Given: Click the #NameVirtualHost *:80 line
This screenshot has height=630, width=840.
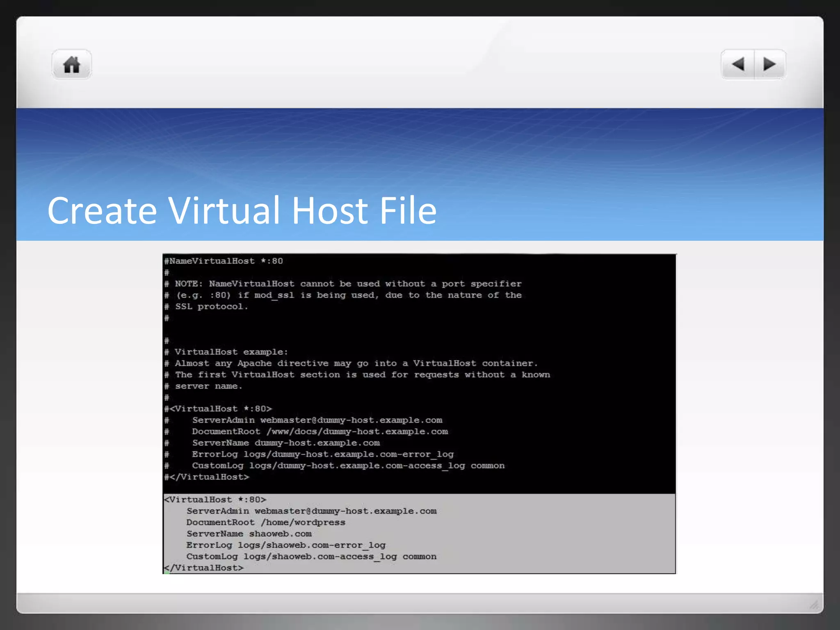Looking at the screenshot, I should pos(224,261).
